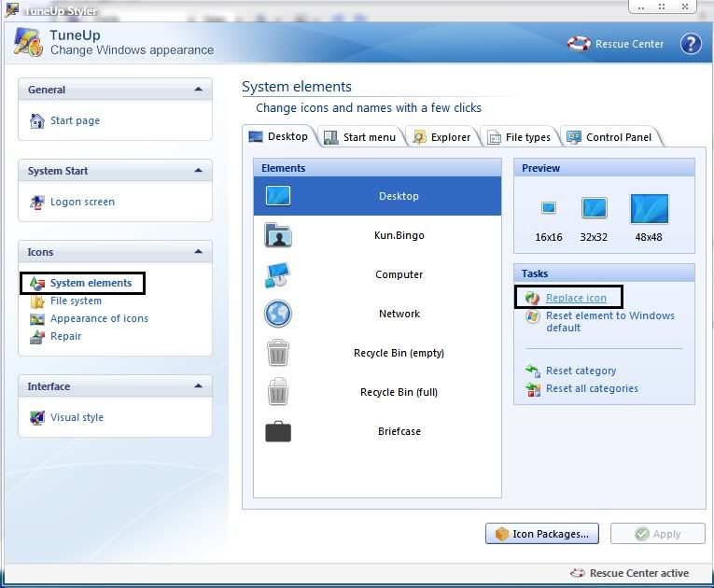Click Reset element to Windows default

(x=610, y=322)
